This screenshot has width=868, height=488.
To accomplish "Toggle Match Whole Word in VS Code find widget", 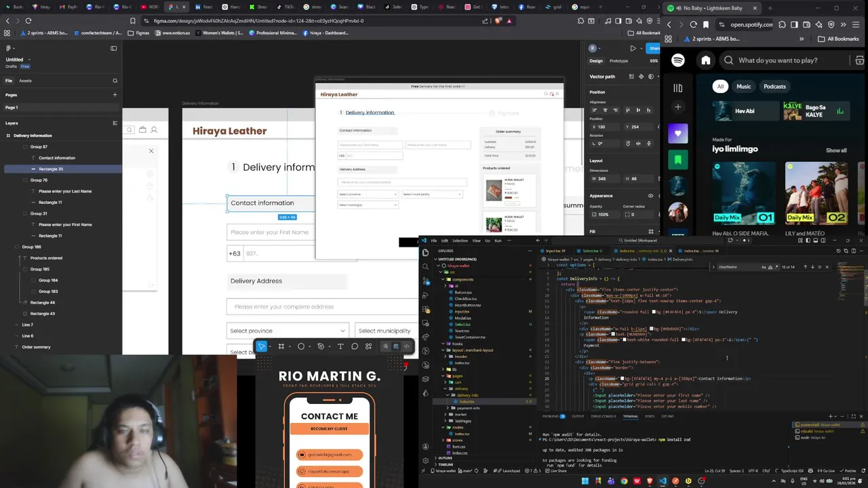I will [x=770, y=267].
